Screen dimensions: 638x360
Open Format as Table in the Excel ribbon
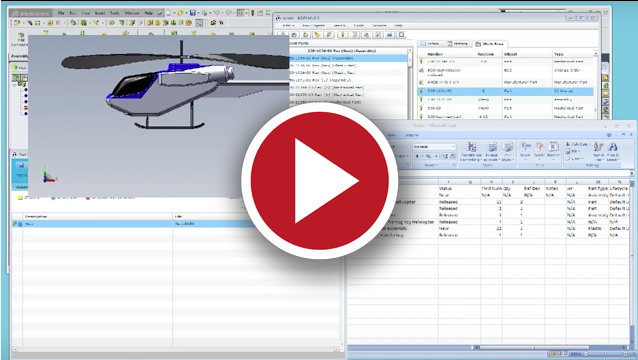492,152
